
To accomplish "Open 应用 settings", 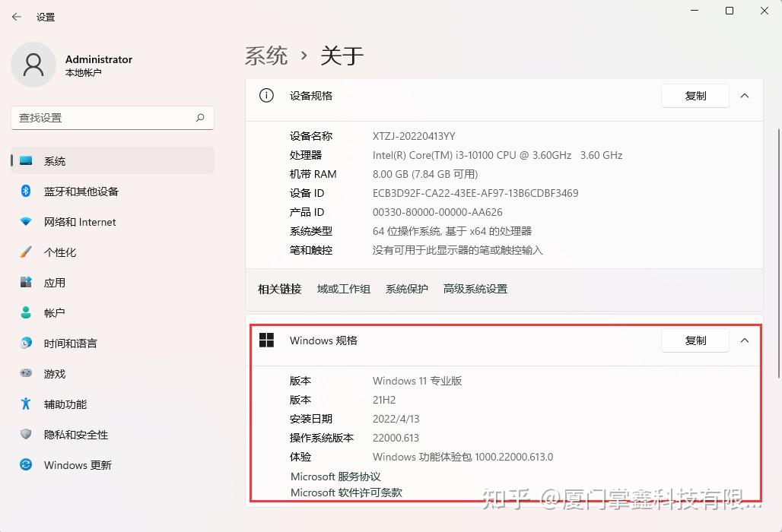I will [113, 283].
